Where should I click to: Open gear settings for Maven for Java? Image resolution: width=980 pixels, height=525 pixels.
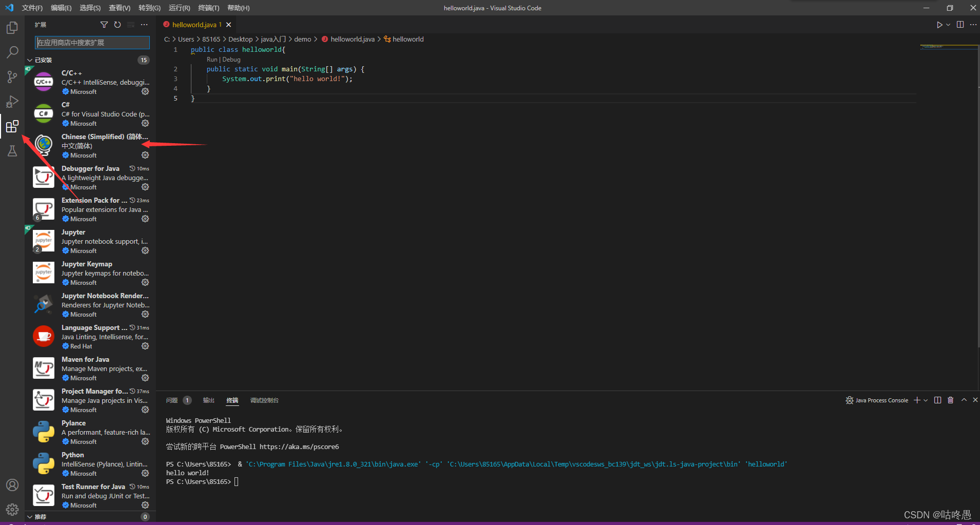click(x=145, y=378)
